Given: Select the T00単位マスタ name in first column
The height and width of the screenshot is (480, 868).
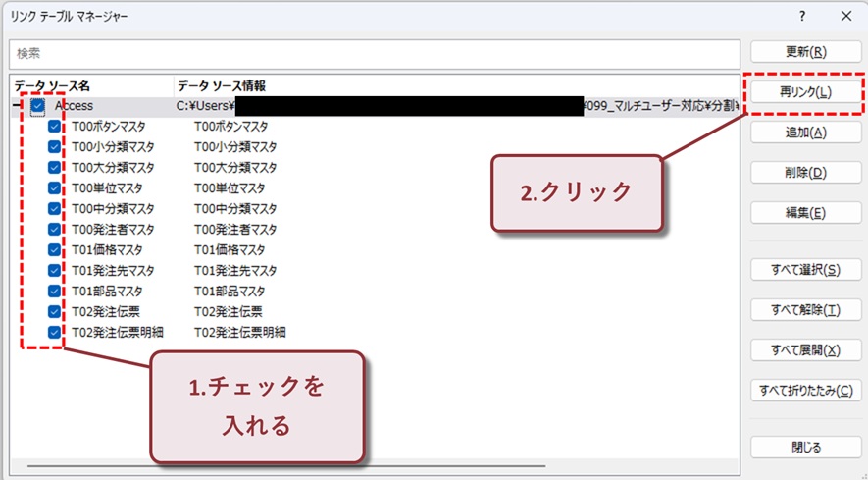Looking at the screenshot, I should (x=107, y=187).
